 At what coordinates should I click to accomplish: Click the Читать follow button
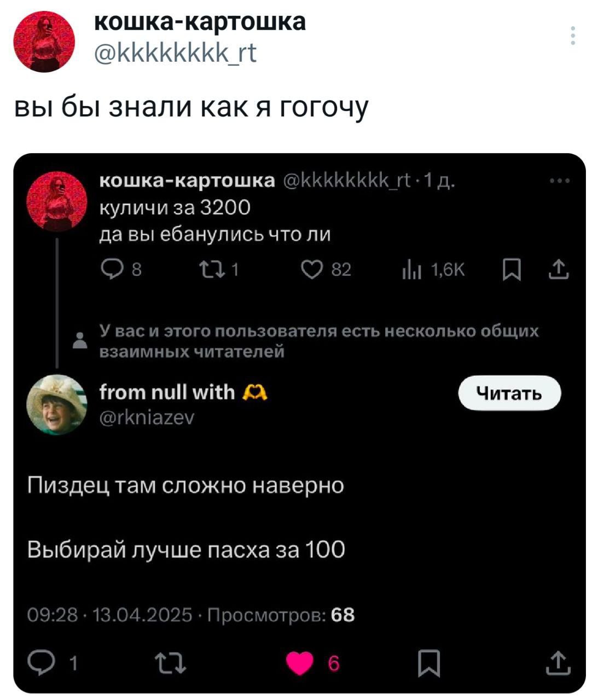(x=509, y=393)
